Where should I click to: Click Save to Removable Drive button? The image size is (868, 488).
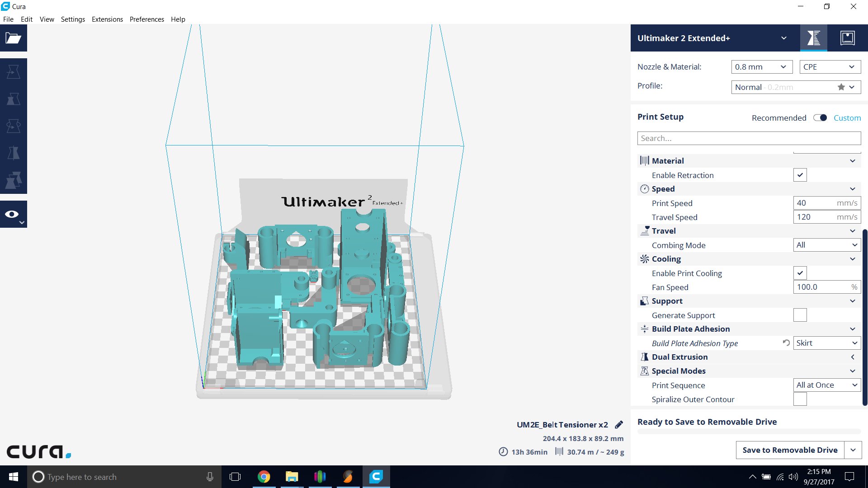tap(789, 450)
